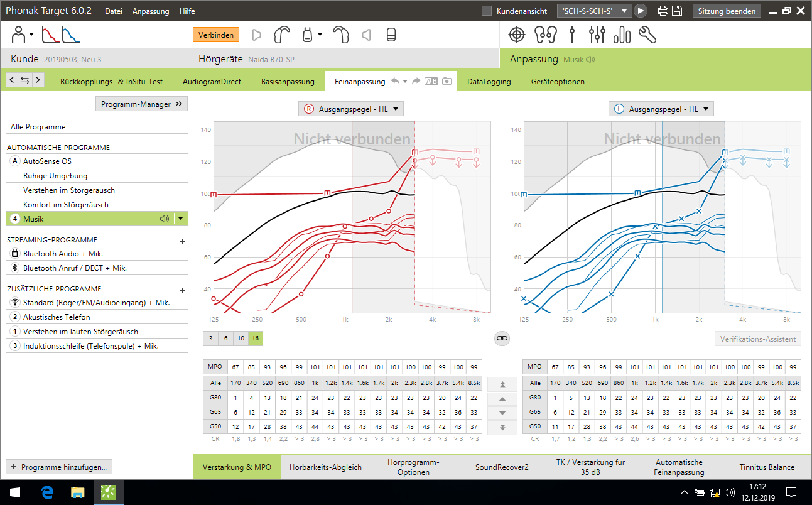This screenshot has height=505, width=812.
Task: Click the wrench device options icon
Action: tap(647, 35)
